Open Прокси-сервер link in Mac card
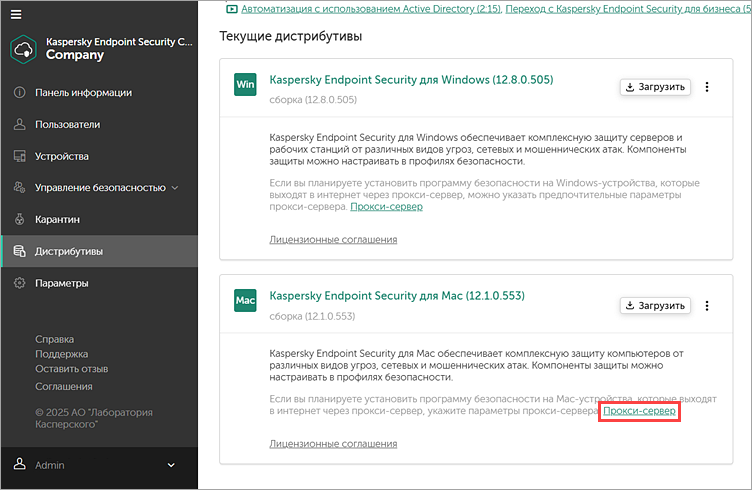752x490 pixels. (639, 411)
